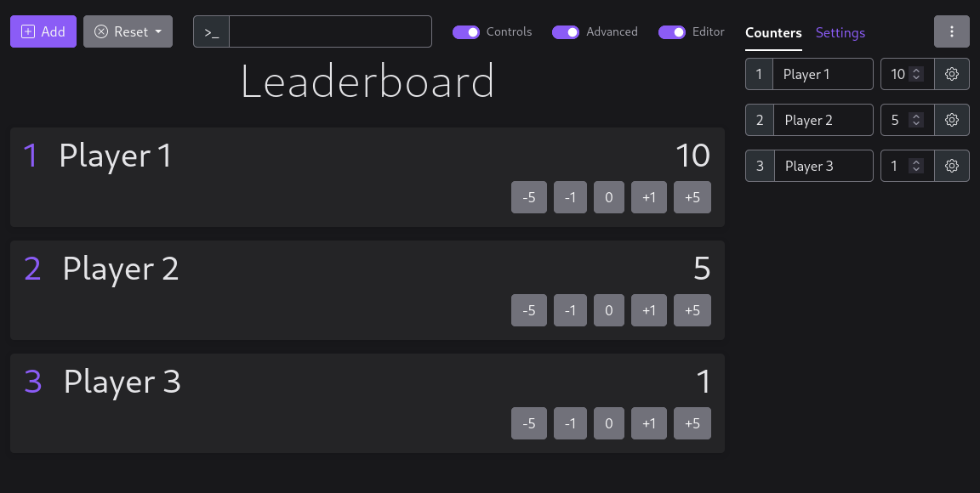
Task: Turn off the Advanced toggle
Action: point(566,32)
